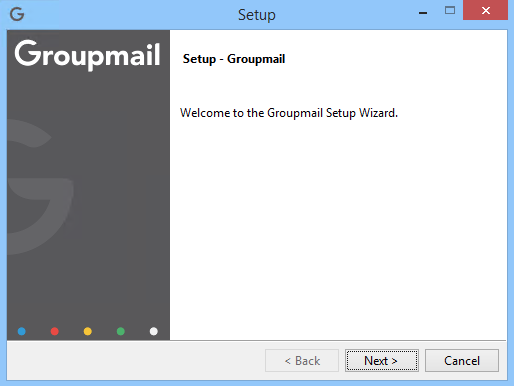Click the Setup title bar text
514x386 pixels.
[257, 15]
